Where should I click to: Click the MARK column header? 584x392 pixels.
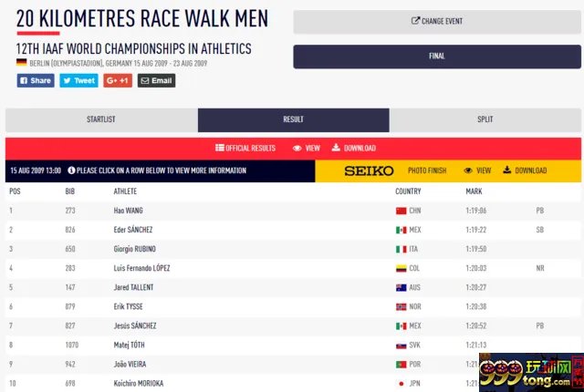(474, 191)
